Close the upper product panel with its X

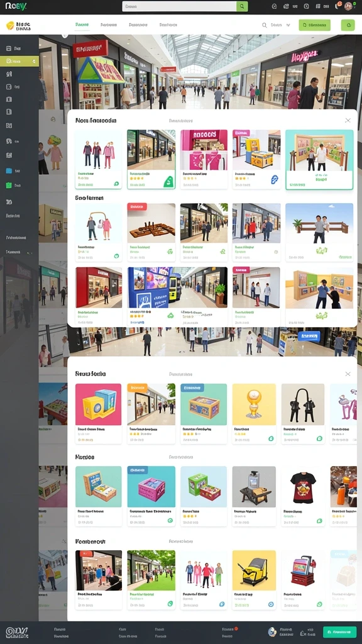click(348, 120)
